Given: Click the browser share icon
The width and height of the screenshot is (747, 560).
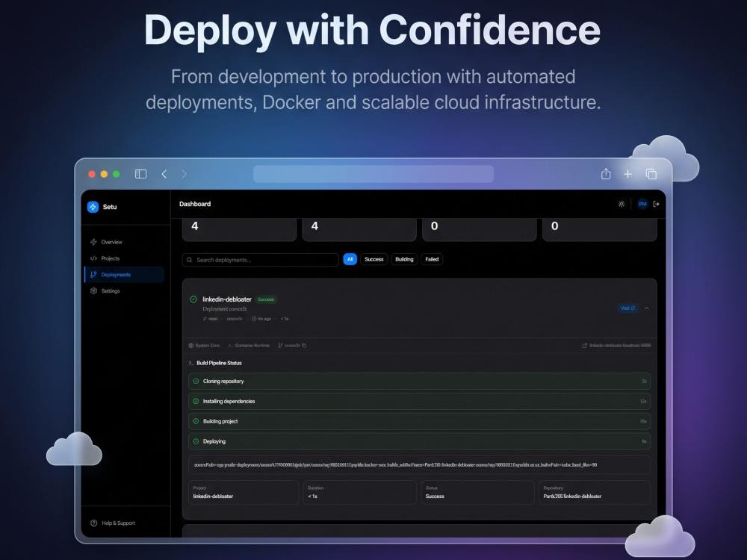Looking at the screenshot, I should (606, 174).
